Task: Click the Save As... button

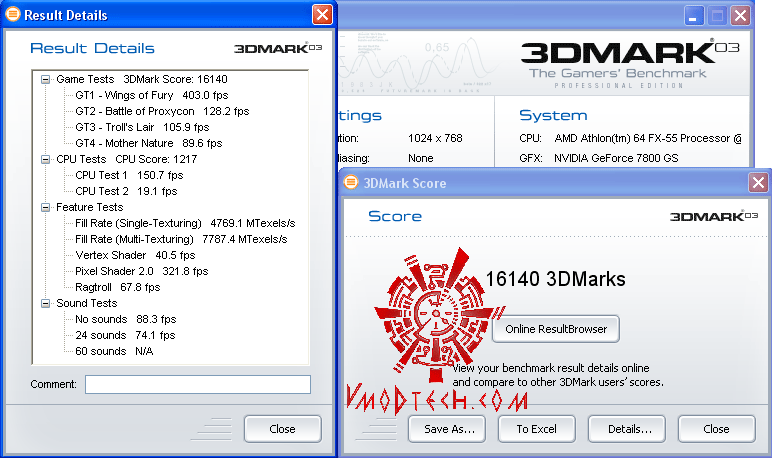Action: [x=447, y=429]
